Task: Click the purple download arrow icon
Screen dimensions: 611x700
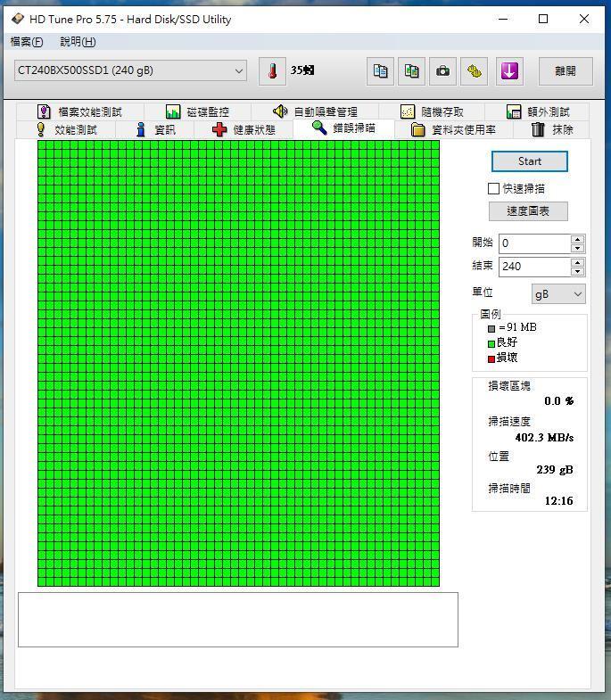Action: point(509,71)
